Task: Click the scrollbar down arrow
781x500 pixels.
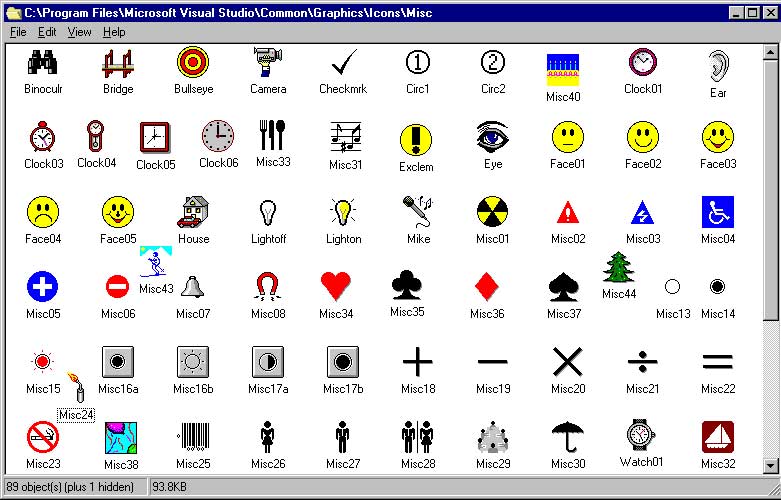Action: click(770, 466)
